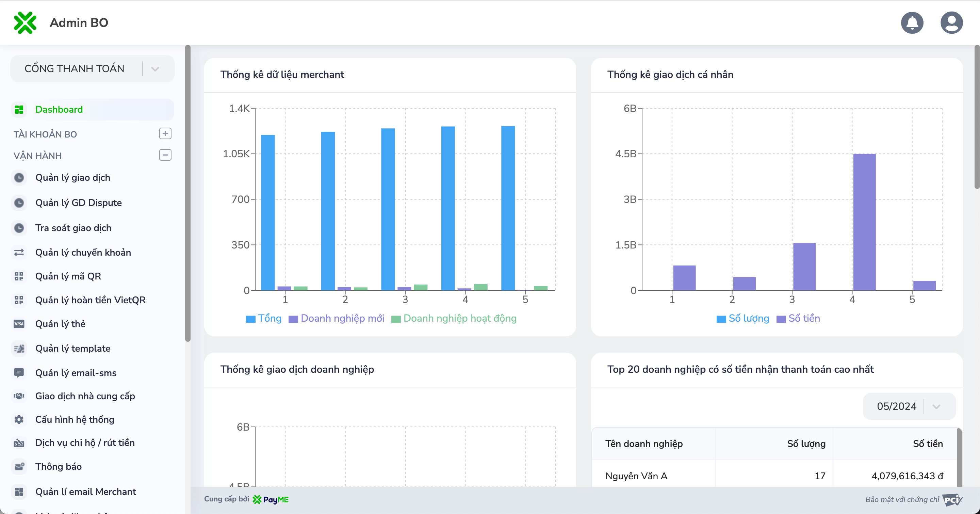The width and height of the screenshot is (980, 514).
Task: Toggle Số tiền legend in cá nhân chart
Action: click(x=798, y=319)
